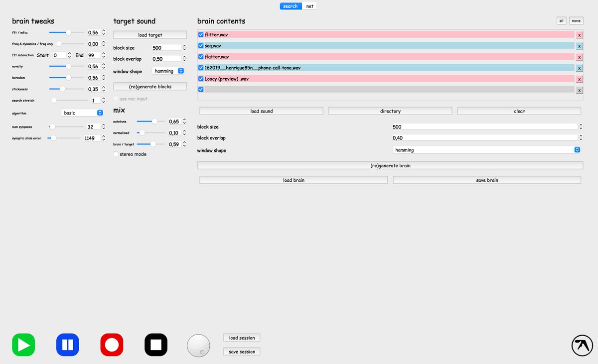Start playback with the green play button
Screen dimensions: 598x364
[x=23, y=345]
